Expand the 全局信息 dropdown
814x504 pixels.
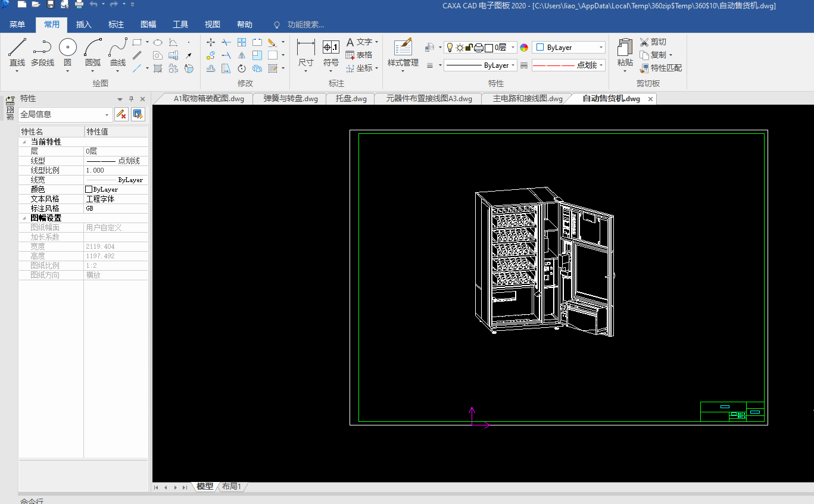107,114
